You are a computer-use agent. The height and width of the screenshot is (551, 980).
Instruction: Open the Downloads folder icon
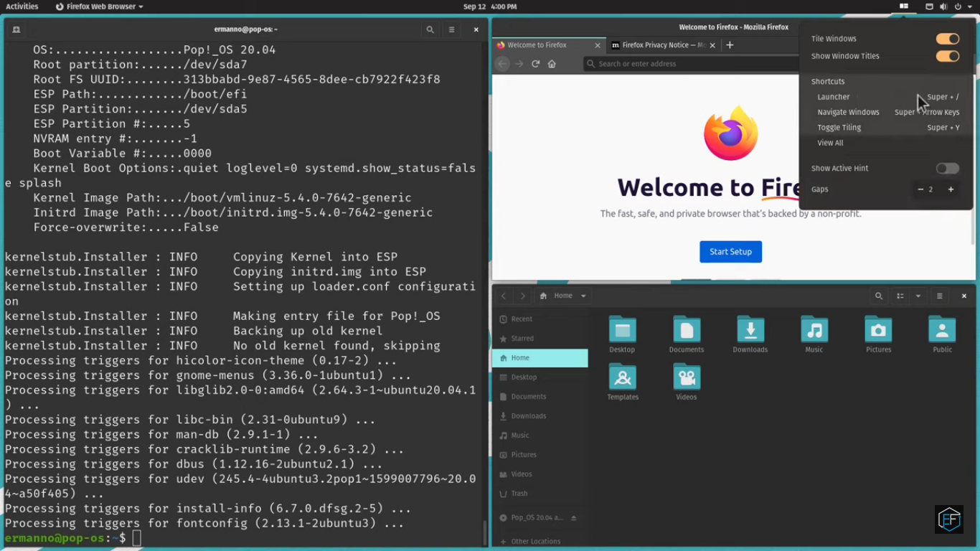(x=750, y=334)
